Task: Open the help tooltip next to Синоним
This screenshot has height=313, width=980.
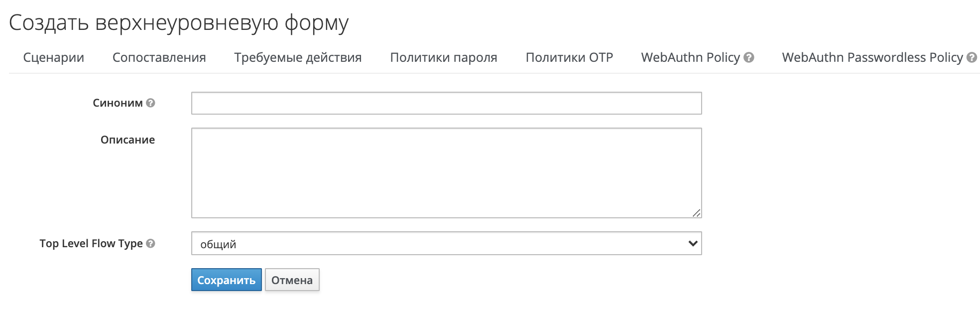Action: coord(151,103)
